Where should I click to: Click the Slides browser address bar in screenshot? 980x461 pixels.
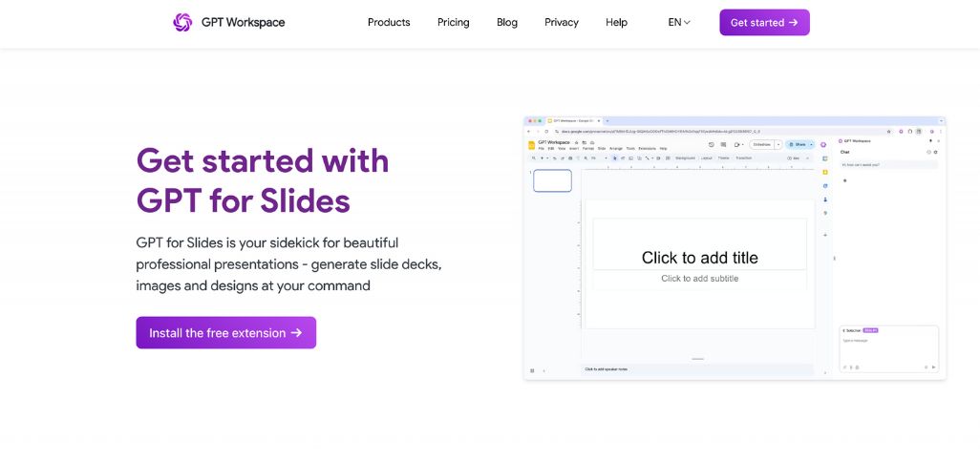point(722,132)
